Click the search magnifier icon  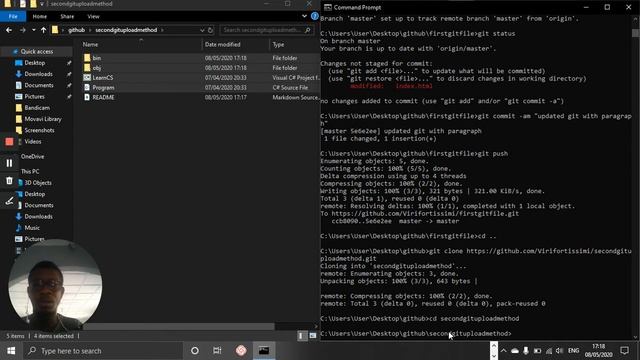tap(308, 30)
